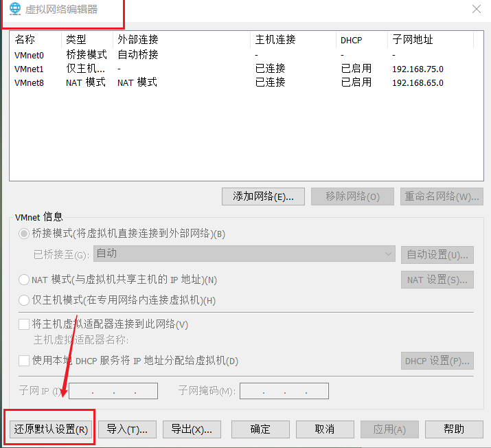Open NAT 设置(S)... button

(x=437, y=280)
